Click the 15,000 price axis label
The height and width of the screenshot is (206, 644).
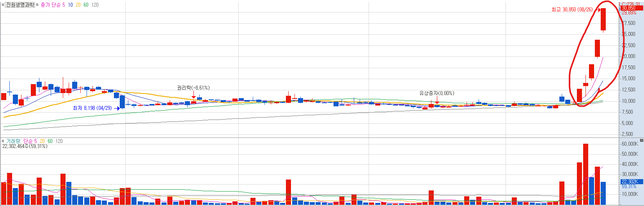tap(628, 78)
